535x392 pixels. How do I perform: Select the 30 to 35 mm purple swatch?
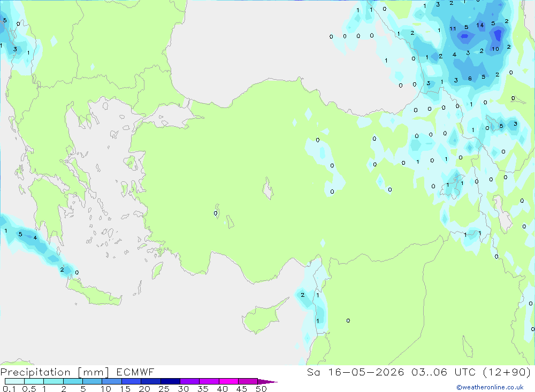[x=190, y=381]
